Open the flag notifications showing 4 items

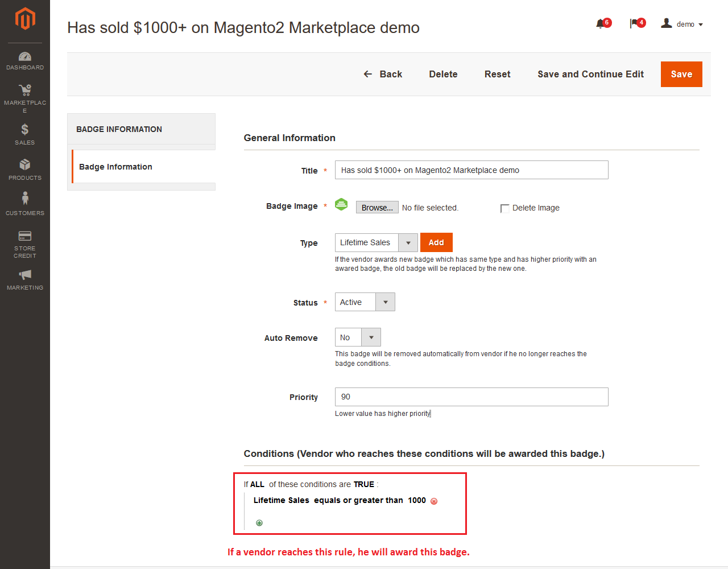[x=635, y=23]
